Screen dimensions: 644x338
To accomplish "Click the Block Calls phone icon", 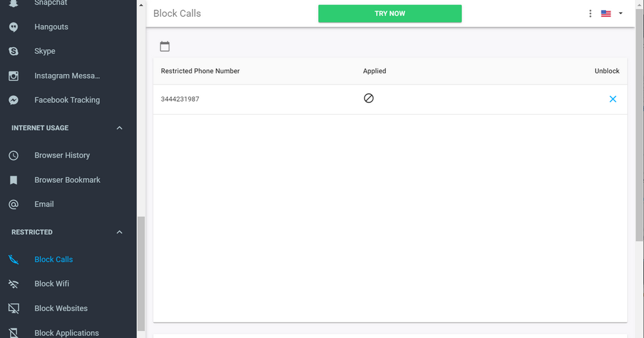I will [14, 259].
